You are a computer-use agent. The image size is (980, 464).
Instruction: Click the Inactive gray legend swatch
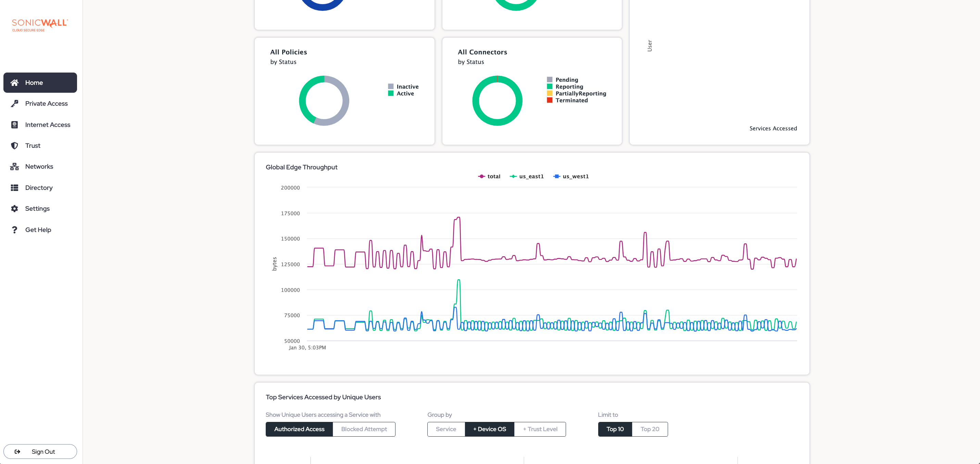(391, 87)
